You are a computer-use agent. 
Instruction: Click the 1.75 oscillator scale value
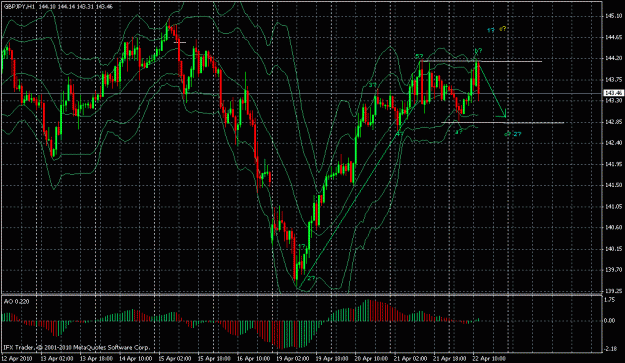tap(610, 300)
